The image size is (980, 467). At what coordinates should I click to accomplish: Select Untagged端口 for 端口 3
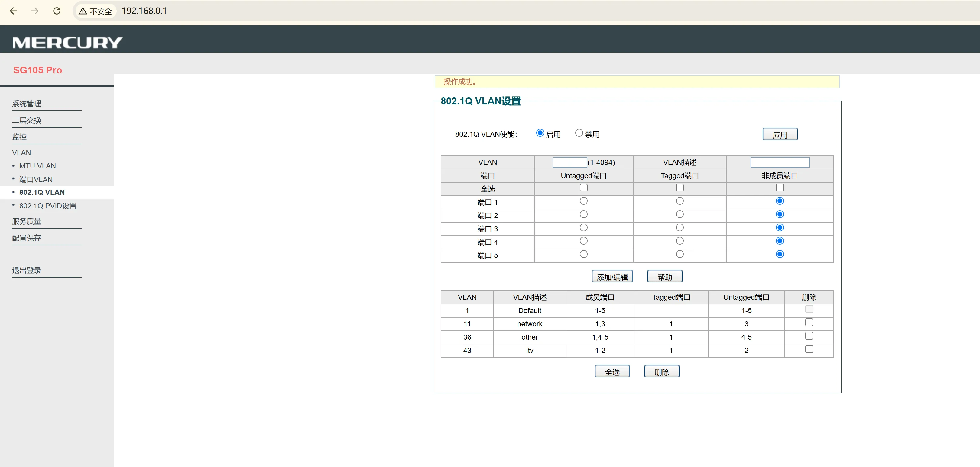tap(583, 227)
